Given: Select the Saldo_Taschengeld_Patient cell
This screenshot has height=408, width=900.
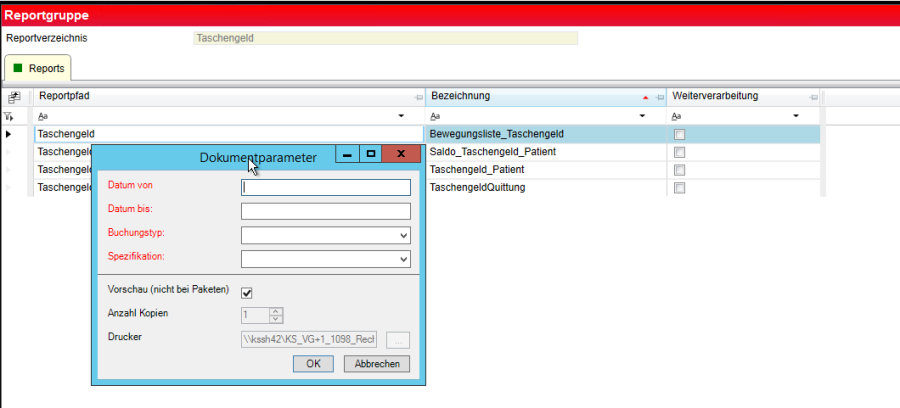Looking at the screenshot, I should point(545,152).
